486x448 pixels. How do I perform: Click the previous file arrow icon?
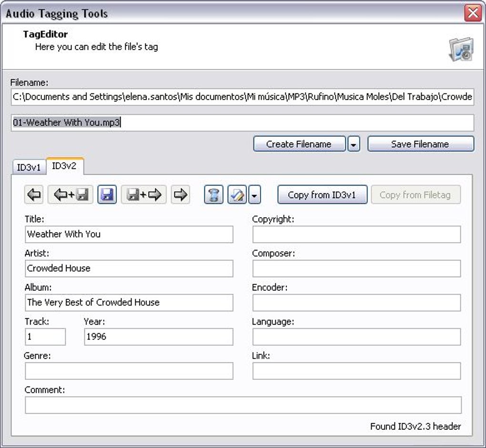[32, 194]
